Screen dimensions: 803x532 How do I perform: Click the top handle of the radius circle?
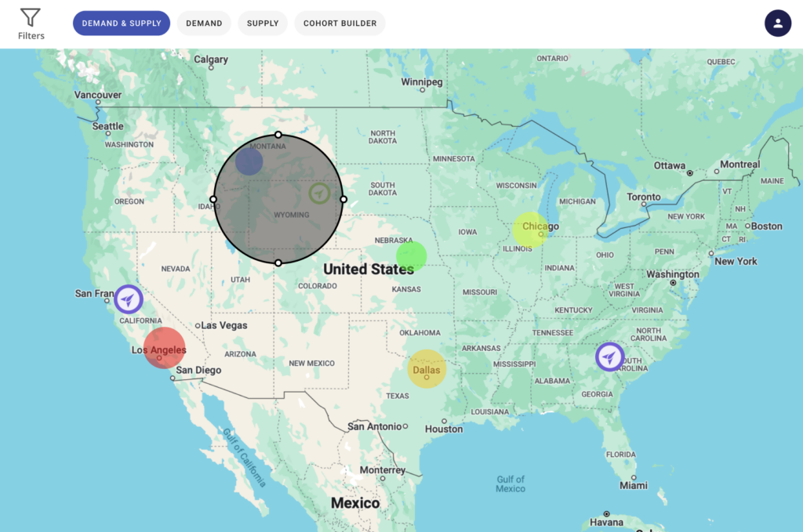coord(278,135)
